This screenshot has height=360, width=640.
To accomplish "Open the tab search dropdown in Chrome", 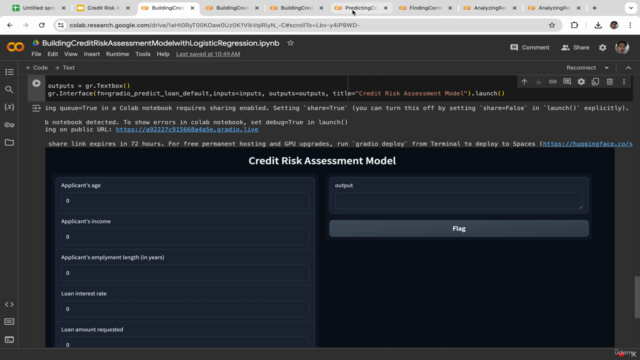I will [x=631, y=8].
